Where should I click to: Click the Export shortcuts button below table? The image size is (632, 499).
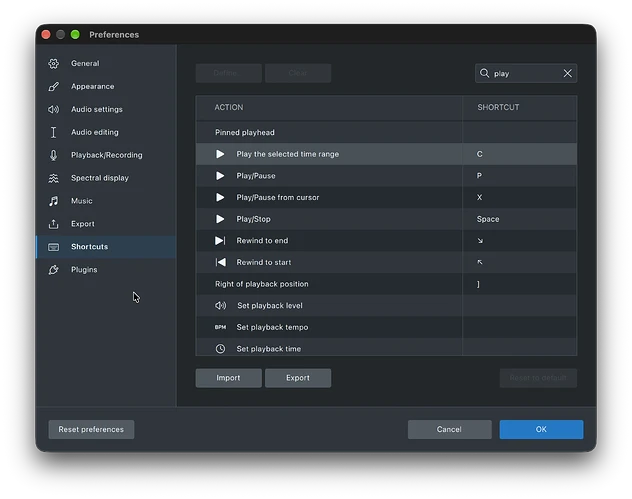click(298, 378)
